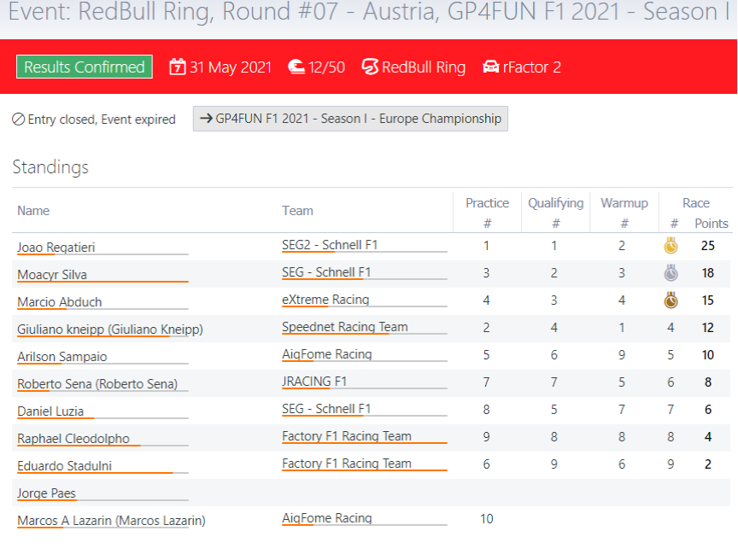
Task: Click the car icon next to rFactor 2
Action: [x=491, y=67]
